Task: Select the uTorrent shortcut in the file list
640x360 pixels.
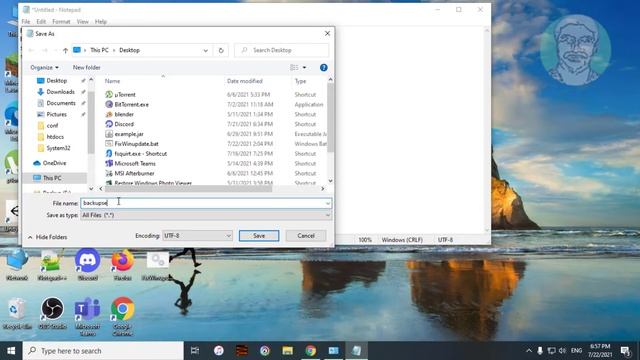Action: coord(125,94)
